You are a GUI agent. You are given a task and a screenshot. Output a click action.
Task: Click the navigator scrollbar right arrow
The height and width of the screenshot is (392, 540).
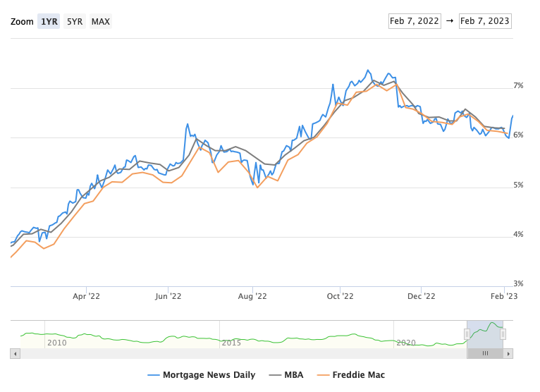[x=508, y=353]
